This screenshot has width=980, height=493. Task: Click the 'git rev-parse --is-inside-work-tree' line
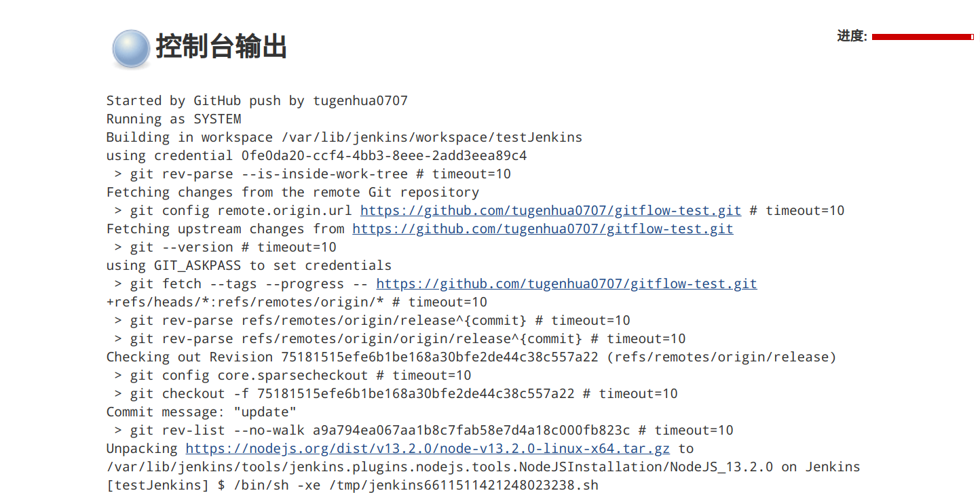(312, 174)
